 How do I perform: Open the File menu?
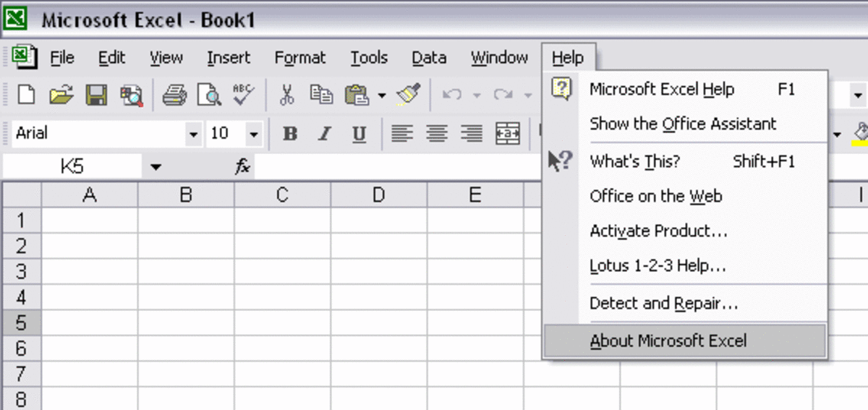point(62,57)
